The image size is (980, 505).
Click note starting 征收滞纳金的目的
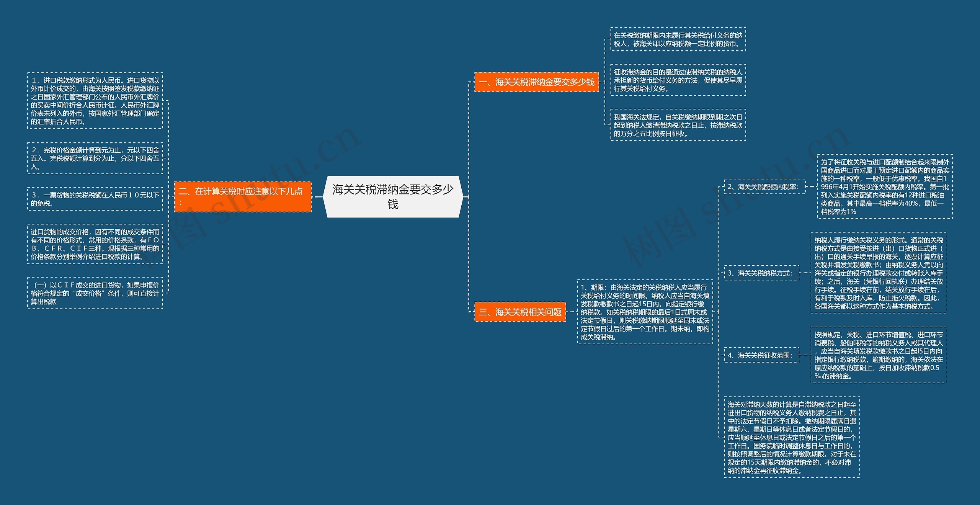[x=678, y=80]
